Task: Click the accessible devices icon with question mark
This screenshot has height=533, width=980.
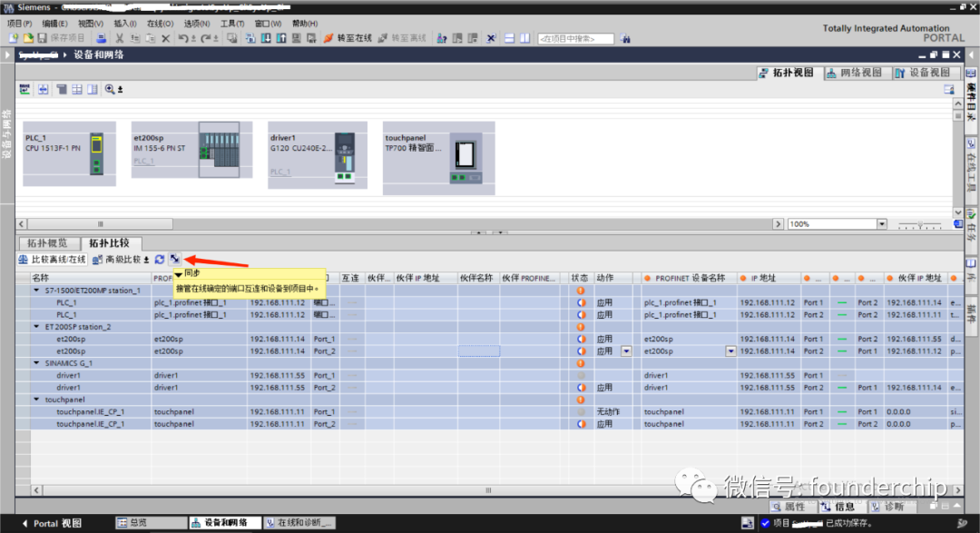Action: tap(442, 38)
